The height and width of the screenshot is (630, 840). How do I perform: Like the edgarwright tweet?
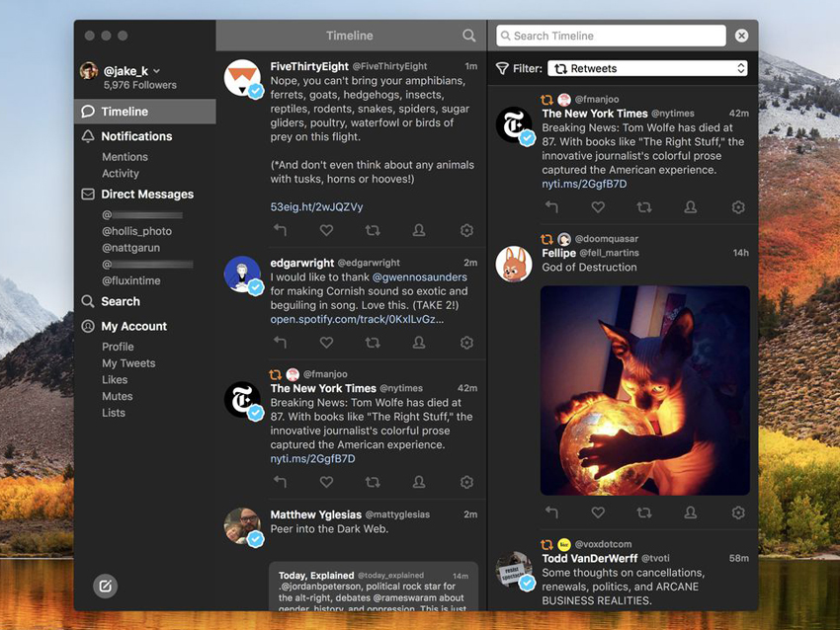tap(326, 343)
